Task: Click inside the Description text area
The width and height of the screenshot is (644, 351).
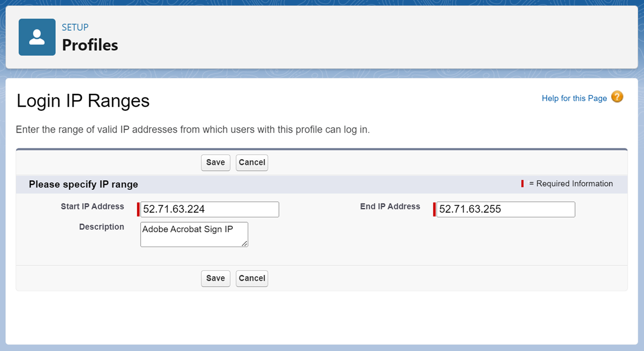Action: 194,234
